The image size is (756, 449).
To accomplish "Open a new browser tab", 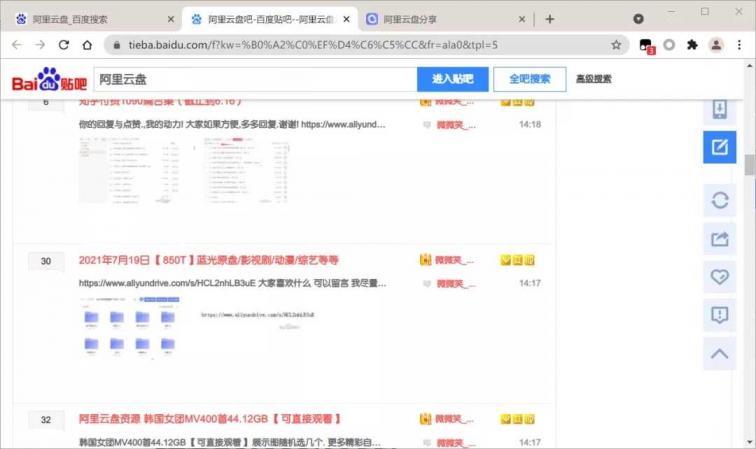I will click(x=550, y=19).
